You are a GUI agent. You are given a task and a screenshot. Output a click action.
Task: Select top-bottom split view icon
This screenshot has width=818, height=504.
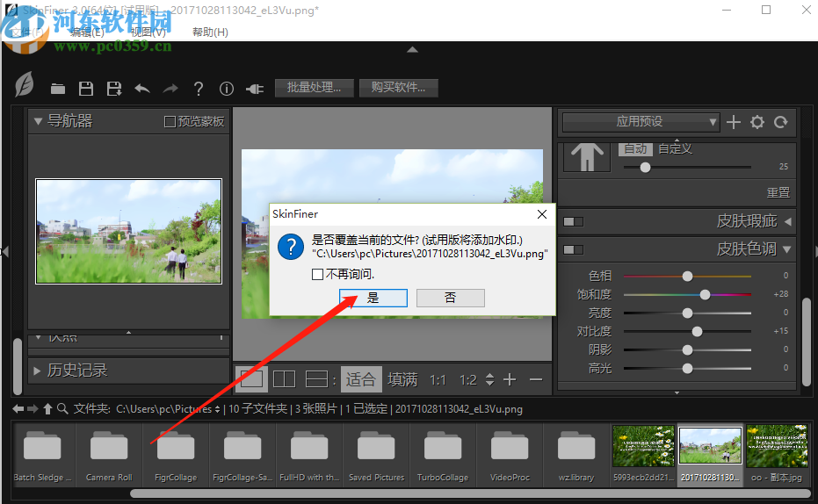click(x=316, y=379)
